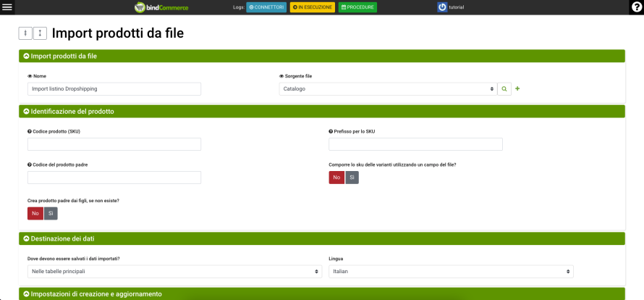
Task: Open the data save destination dropdown
Action: coord(174,271)
